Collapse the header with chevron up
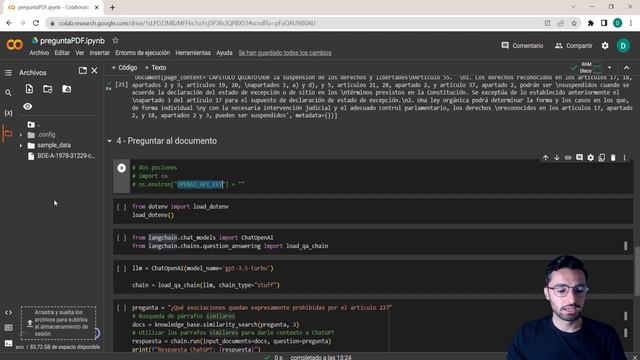The height and width of the screenshot is (360, 640). tap(627, 68)
